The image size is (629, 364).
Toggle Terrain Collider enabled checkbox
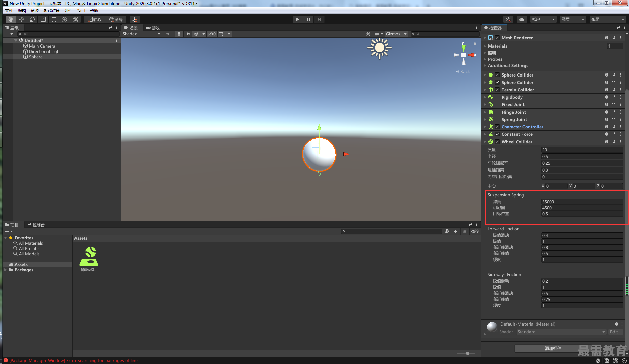497,90
